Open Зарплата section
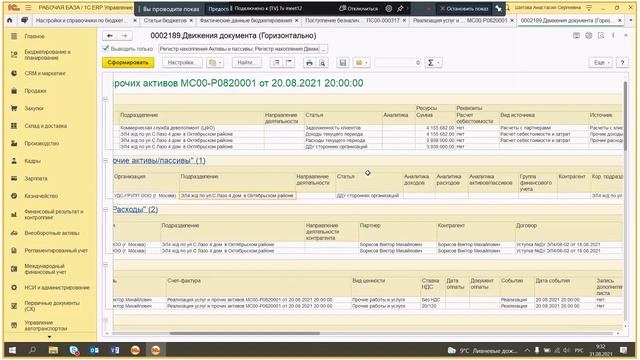Viewport: 640px width, 360px height. 36,178
